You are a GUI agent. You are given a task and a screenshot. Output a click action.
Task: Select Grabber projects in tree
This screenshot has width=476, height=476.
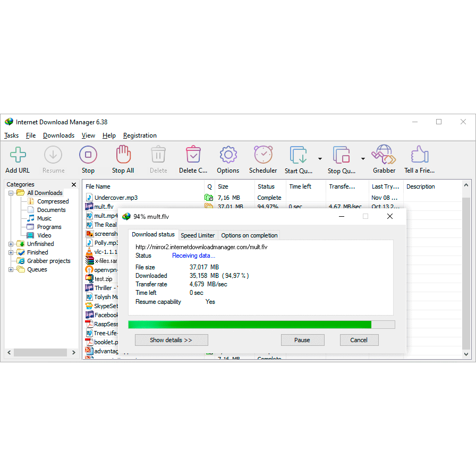[48, 261]
